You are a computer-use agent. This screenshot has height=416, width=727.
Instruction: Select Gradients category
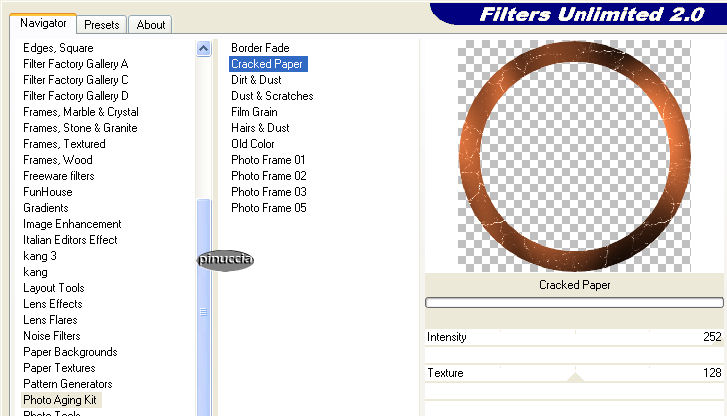tap(45, 208)
